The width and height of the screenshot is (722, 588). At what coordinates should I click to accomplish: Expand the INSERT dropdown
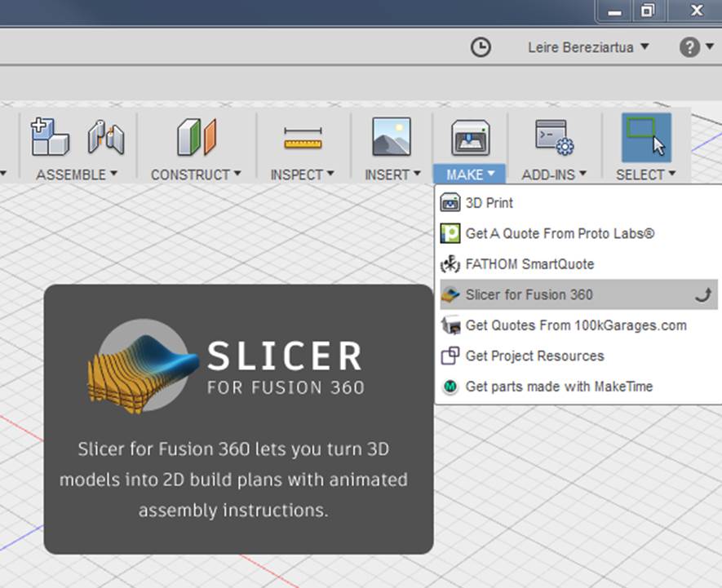click(392, 175)
